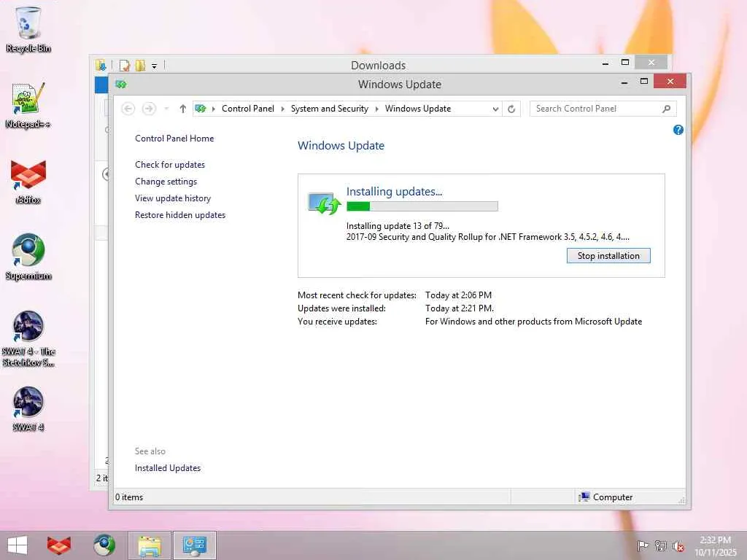Click the installing updates progress bar
The width and height of the screenshot is (747, 560).
pyautogui.click(x=422, y=206)
